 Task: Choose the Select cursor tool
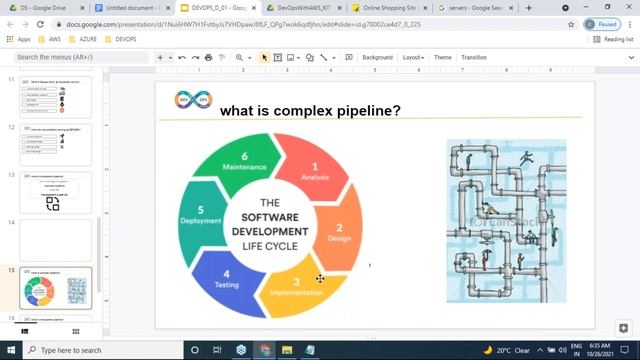[x=264, y=58]
